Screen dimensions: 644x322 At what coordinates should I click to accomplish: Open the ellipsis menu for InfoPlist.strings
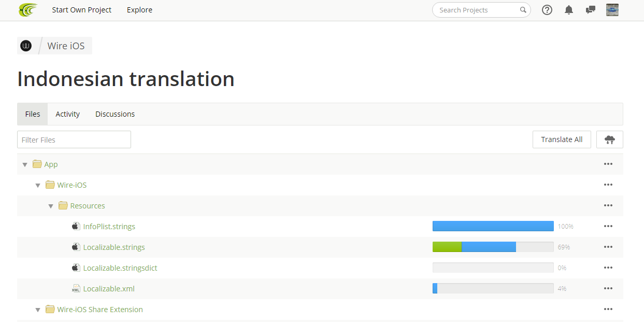[x=608, y=226]
